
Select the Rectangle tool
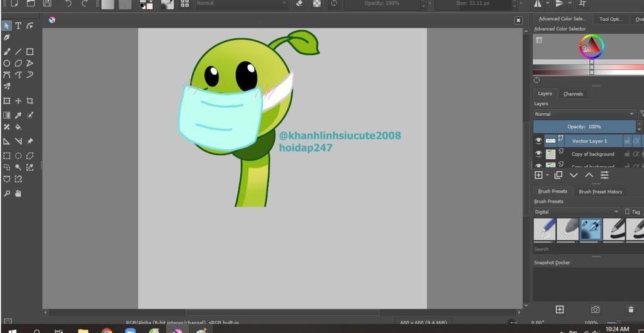(30, 52)
